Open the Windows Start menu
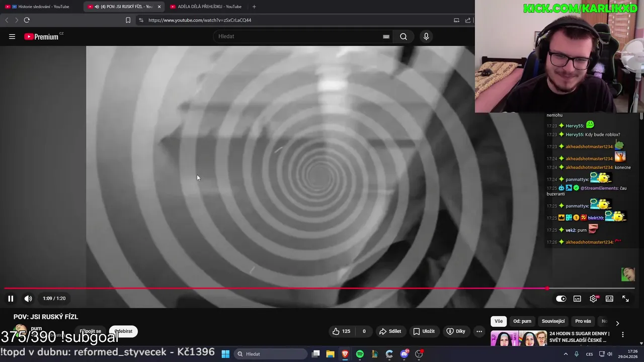The image size is (644, 362). (x=225, y=354)
